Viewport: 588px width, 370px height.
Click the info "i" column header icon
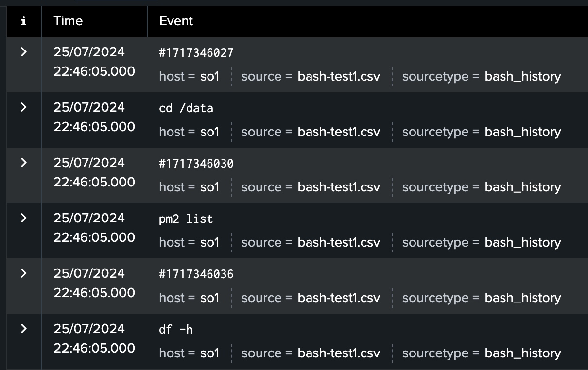pos(23,21)
